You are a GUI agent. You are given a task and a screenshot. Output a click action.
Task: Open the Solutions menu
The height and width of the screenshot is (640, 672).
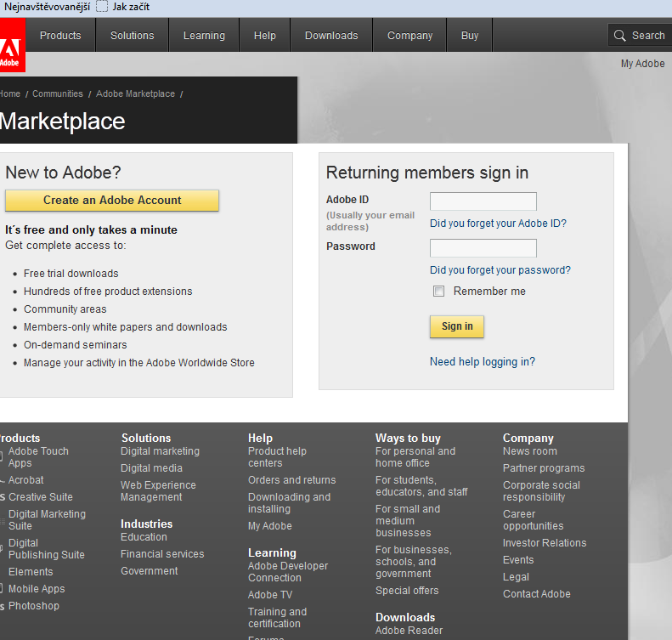[x=132, y=35]
